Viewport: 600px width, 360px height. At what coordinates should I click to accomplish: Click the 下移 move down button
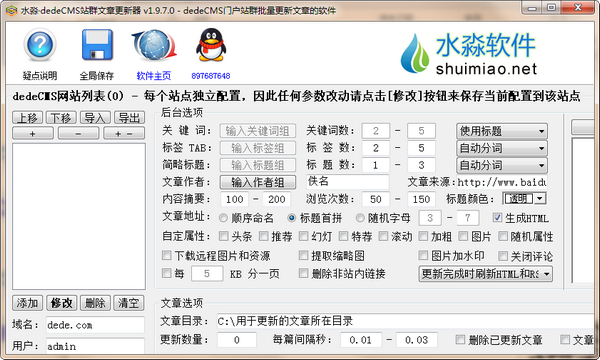(x=61, y=117)
